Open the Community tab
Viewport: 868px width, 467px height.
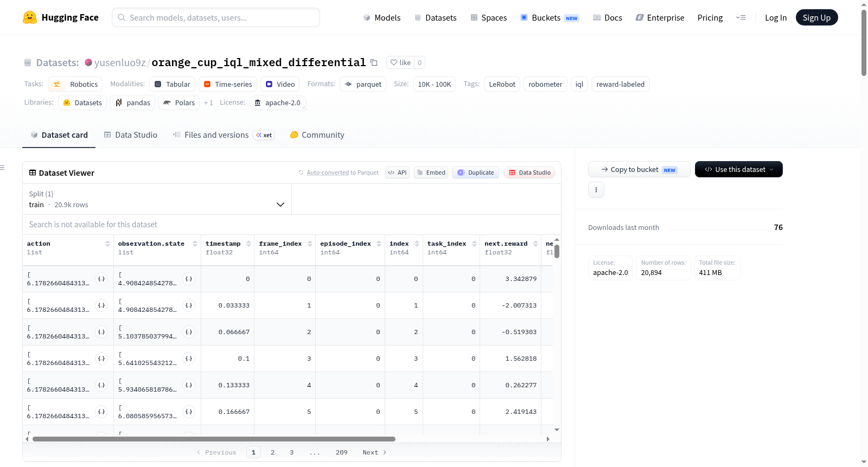317,135
